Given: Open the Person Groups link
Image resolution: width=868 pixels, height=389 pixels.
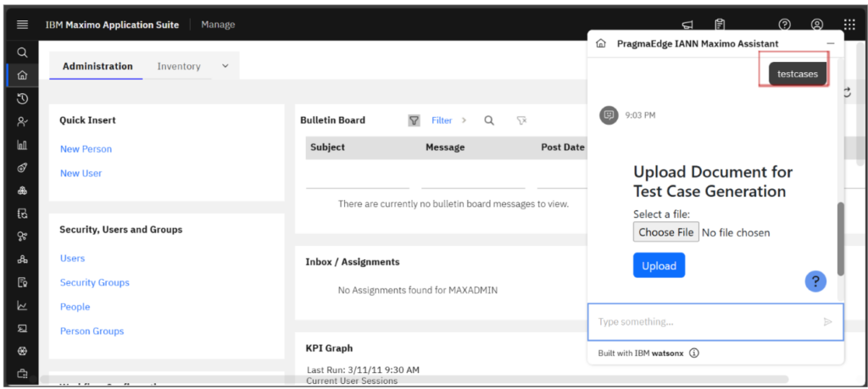Looking at the screenshot, I should coord(92,331).
